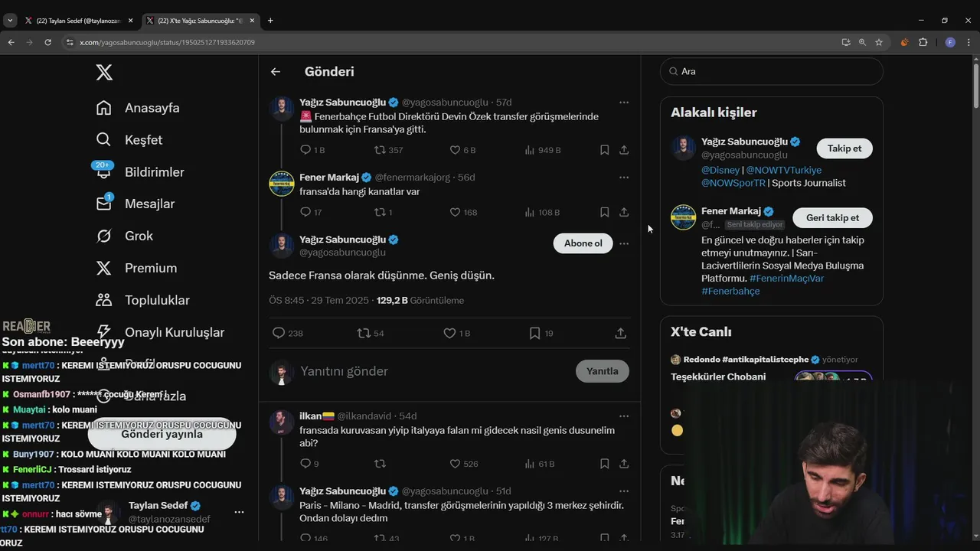
Task: Open Chrome three-dot menu
Action: point(969,43)
